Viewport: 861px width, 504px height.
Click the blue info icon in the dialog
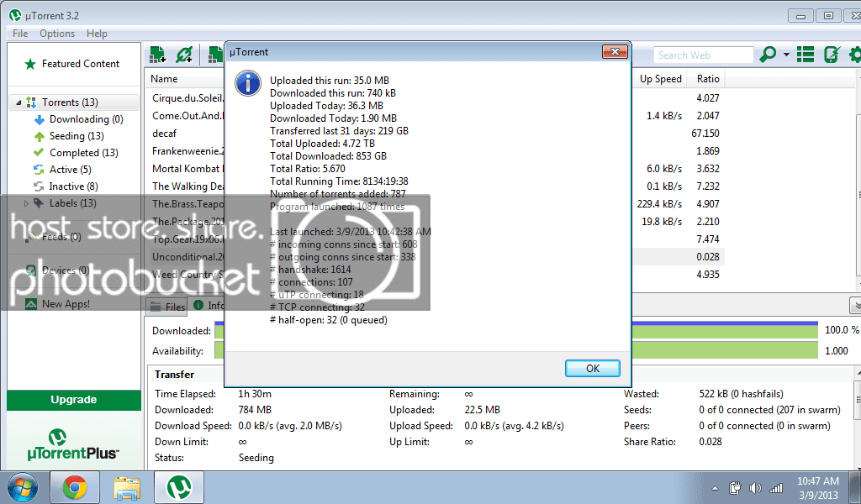(248, 83)
